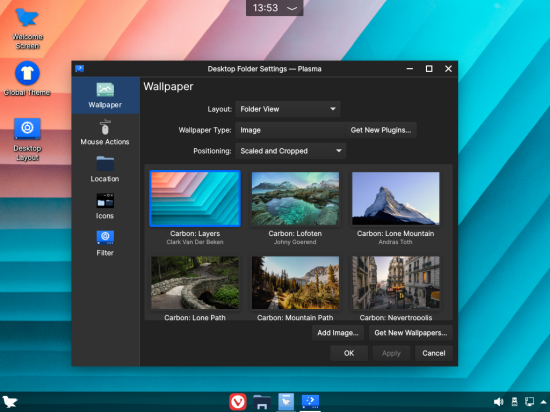Open the file manager taskbar icon
This screenshot has width=550, height=412.
click(262, 402)
